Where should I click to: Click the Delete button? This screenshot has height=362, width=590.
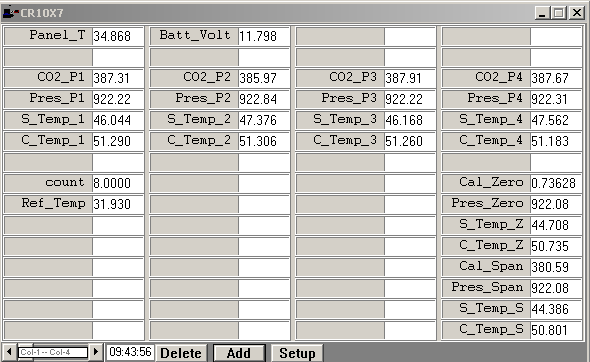coord(181,353)
